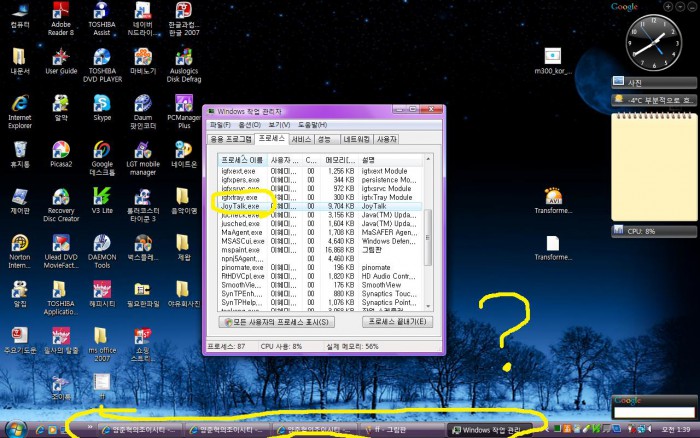
Task: Sort by the 프로세스 이름 column header
Action: point(242,160)
